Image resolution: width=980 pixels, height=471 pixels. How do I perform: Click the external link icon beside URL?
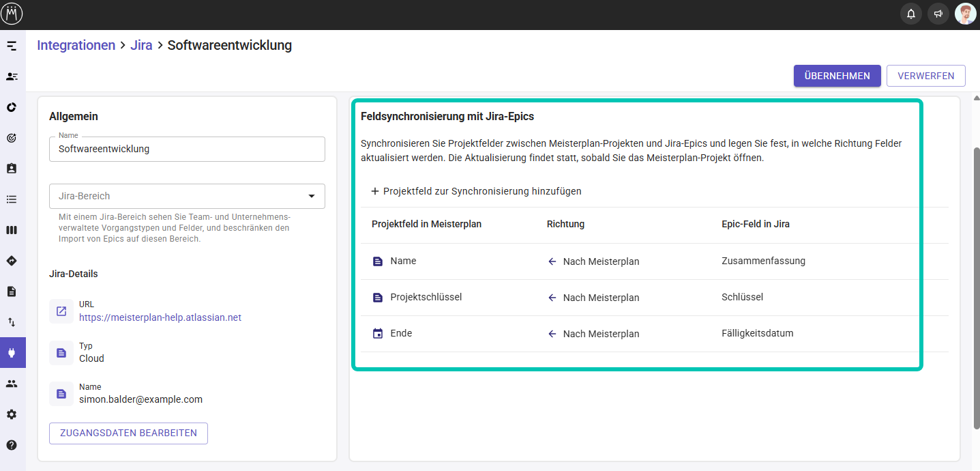[61, 311]
